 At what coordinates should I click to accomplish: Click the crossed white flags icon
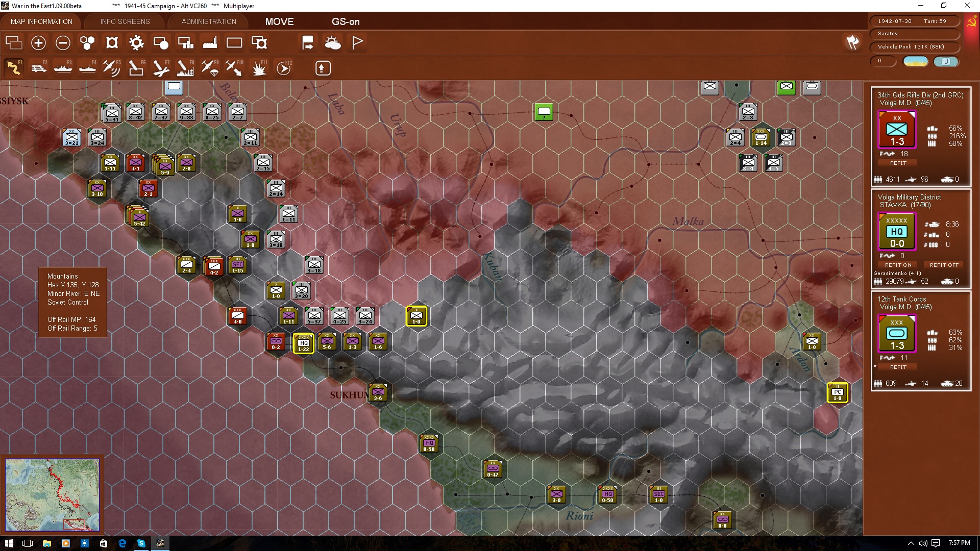pyautogui.click(x=852, y=42)
